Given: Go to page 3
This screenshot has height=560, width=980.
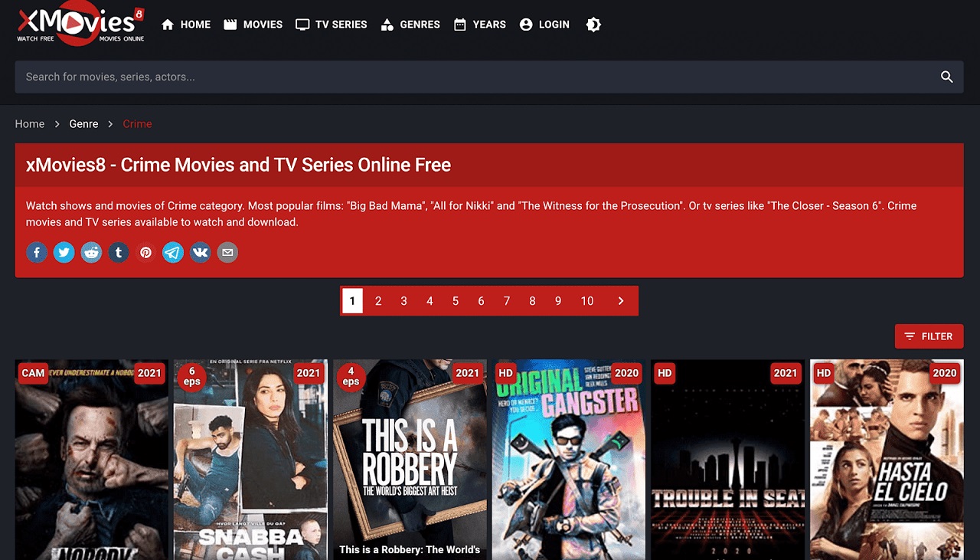Looking at the screenshot, I should tap(403, 301).
